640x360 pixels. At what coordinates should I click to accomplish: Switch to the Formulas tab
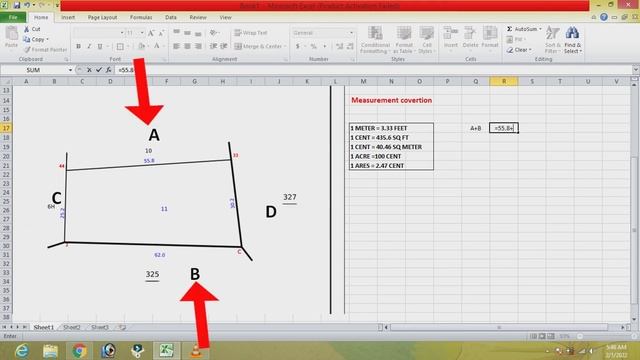[141, 18]
